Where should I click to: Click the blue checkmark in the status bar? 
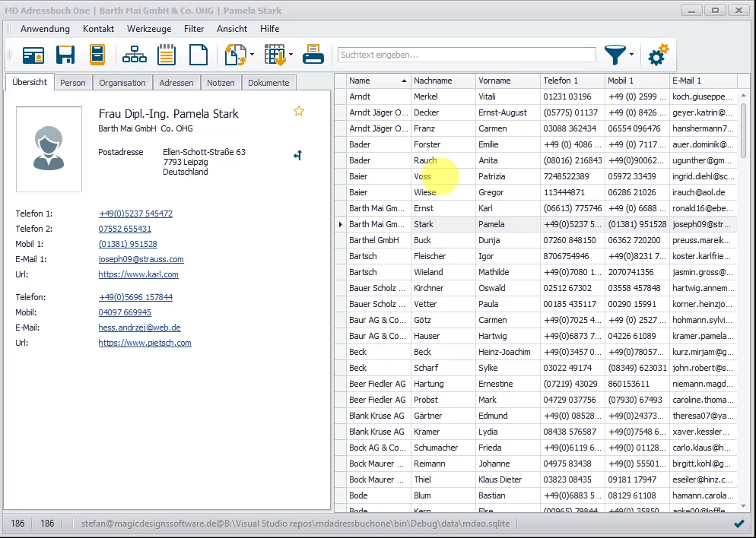click(x=739, y=524)
